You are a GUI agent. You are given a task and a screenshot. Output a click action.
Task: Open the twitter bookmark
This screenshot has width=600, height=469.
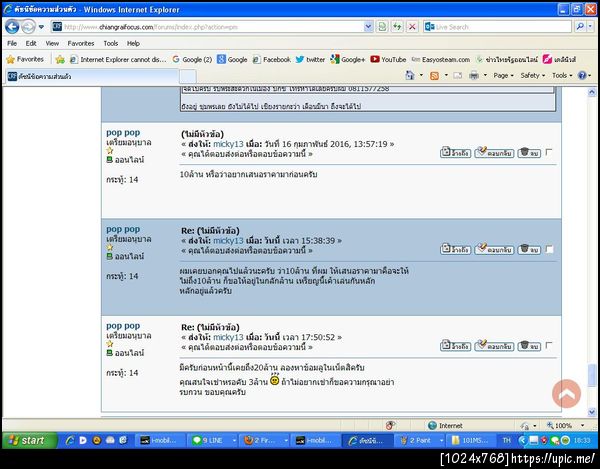point(310,59)
